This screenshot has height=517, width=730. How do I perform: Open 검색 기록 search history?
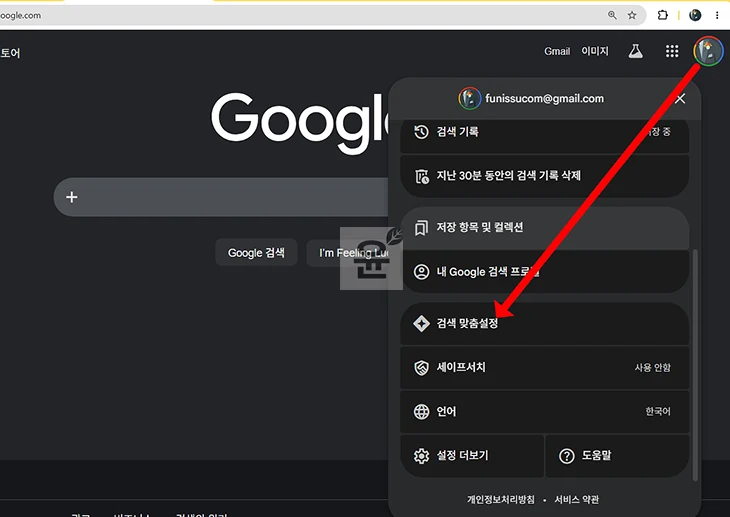[x=544, y=135]
